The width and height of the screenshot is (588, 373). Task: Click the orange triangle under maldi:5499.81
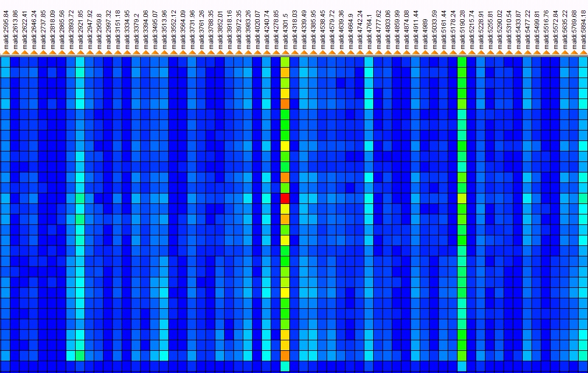537,52
